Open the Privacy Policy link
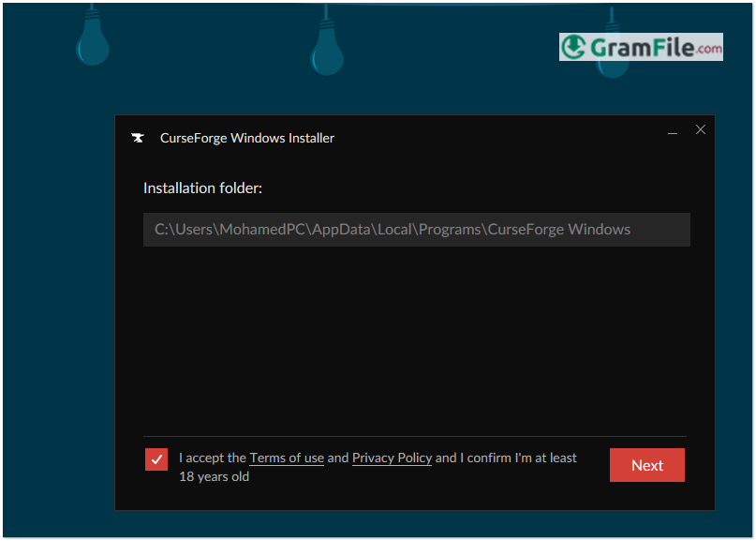The width and height of the screenshot is (756, 541). [x=392, y=458]
